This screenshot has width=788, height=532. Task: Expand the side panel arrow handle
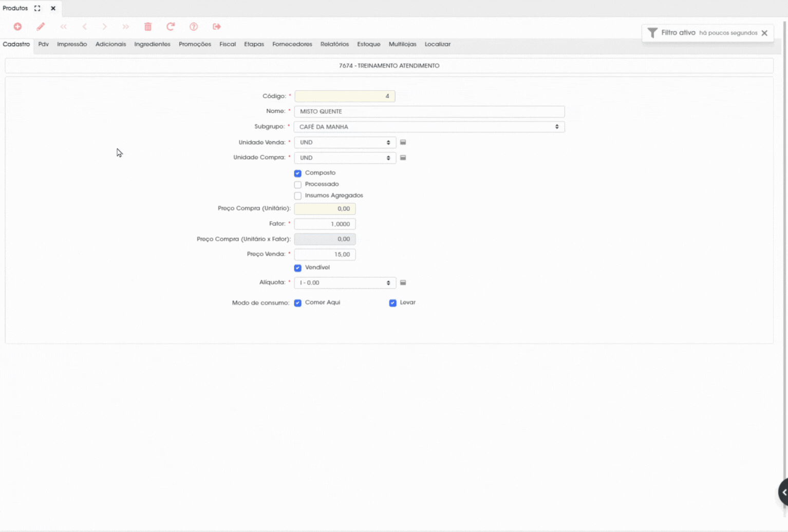click(783, 492)
